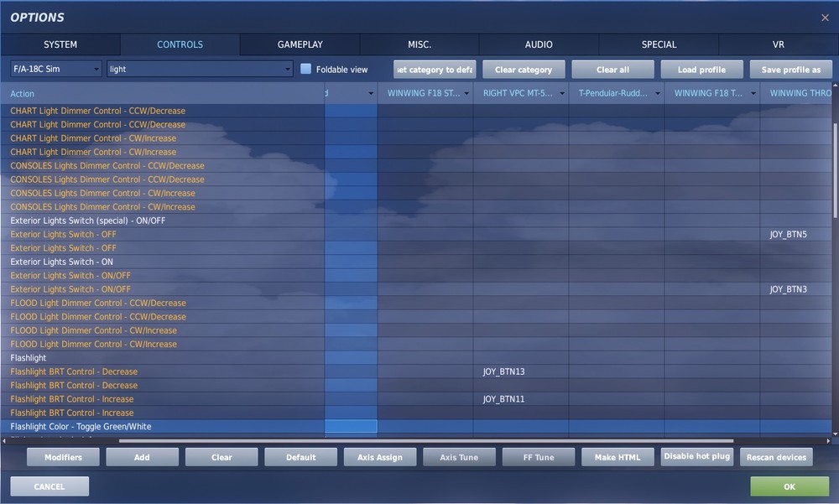The height and width of the screenshot is (504, 839).
Task: Click the Add button
Action: click(x=143, y=457)
